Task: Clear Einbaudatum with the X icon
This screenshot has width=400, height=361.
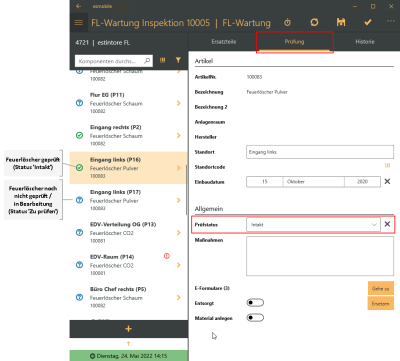Action: pos(387,182)
